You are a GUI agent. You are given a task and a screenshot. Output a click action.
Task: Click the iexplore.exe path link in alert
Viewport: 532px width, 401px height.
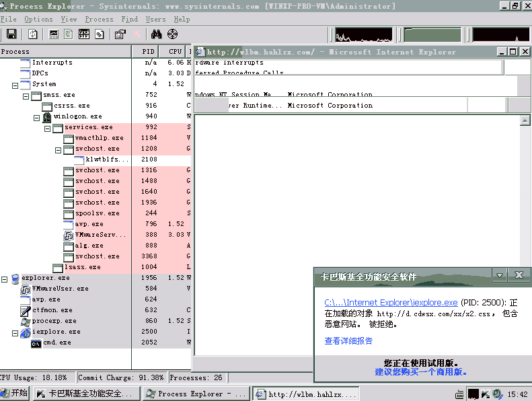pyautogui.click(x=391, y=303)
